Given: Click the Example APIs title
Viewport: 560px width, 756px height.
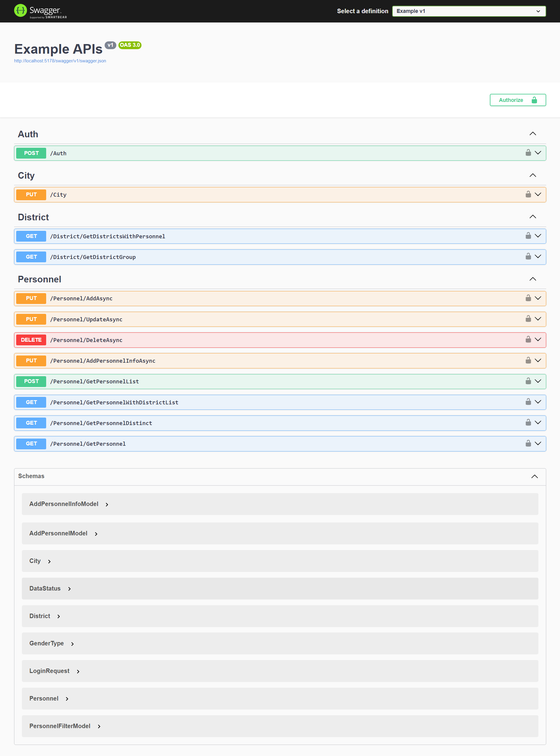Looking at the screenshot, I should click(58, 49).
